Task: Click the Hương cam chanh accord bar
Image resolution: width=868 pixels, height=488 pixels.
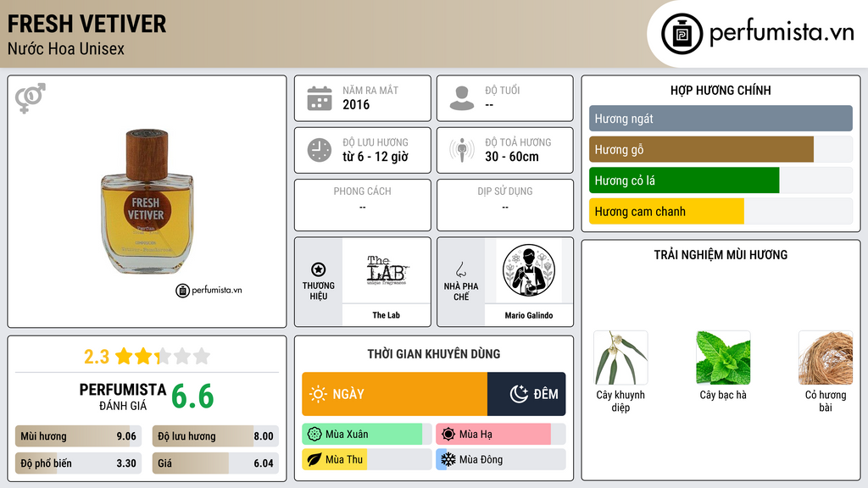Action: coord(721,211)
